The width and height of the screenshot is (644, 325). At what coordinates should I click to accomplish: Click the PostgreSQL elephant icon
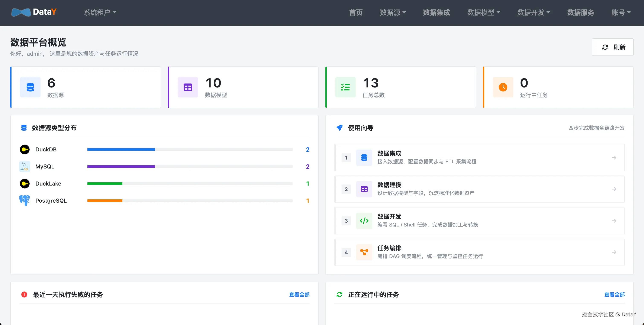(25, 200)
